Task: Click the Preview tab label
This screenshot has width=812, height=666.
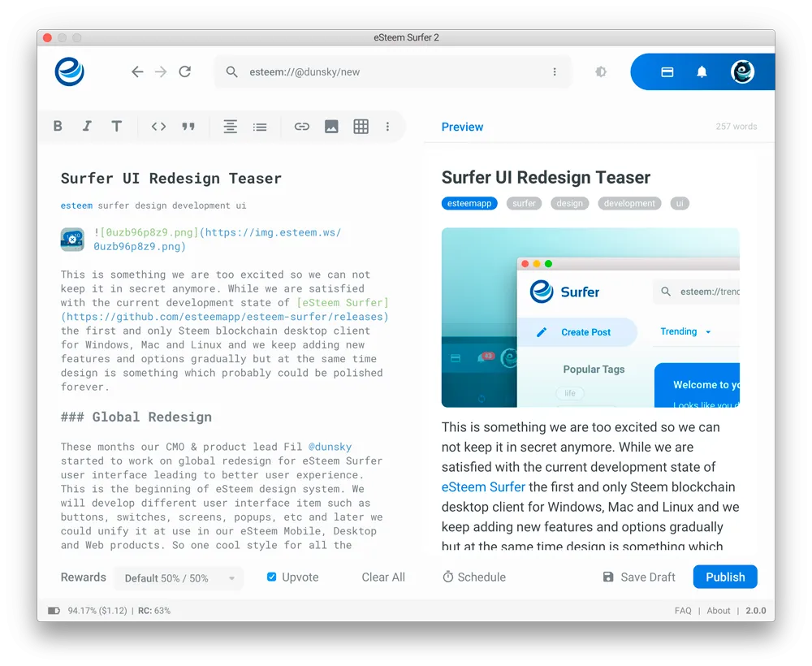Action: tap(462, 127)
